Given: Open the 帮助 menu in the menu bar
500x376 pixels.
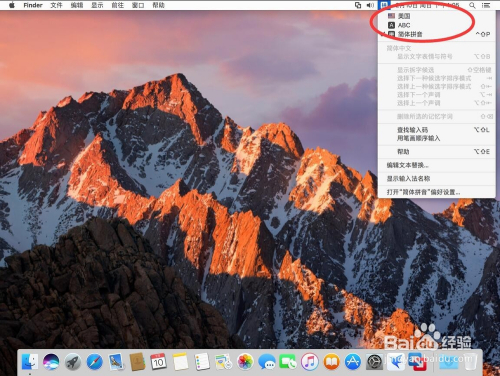Looking at the screenshot, I should (158, 5).
